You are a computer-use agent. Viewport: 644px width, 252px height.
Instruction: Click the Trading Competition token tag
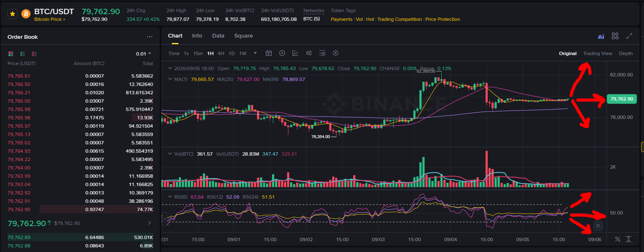[400, 19]
